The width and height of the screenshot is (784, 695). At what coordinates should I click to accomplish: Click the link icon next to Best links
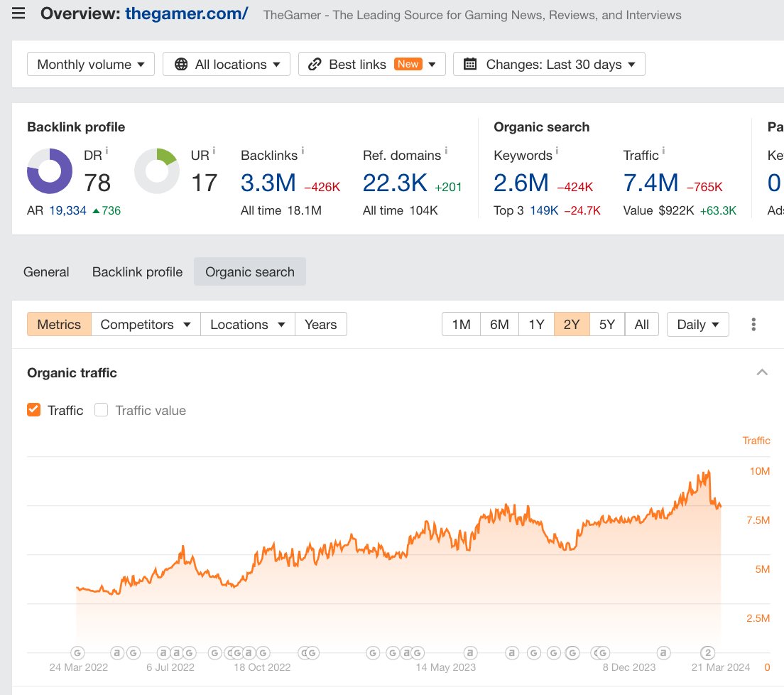315,63
